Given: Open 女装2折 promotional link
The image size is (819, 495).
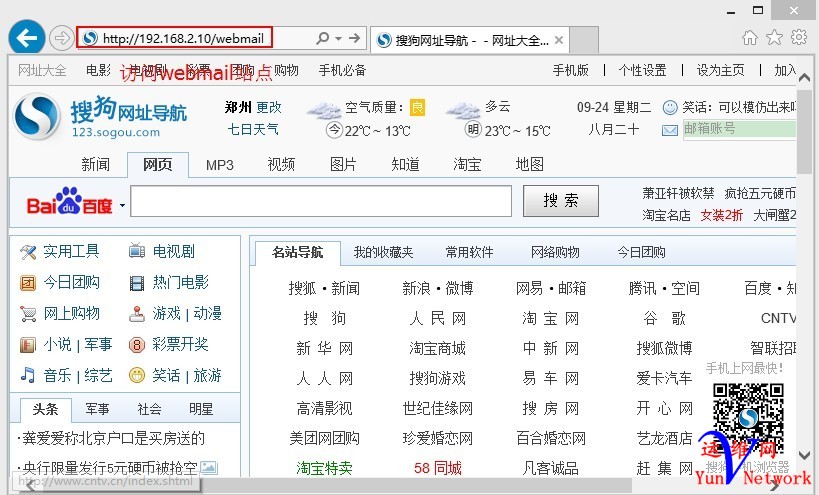Looking at the screenshot, I should (721, 215).
